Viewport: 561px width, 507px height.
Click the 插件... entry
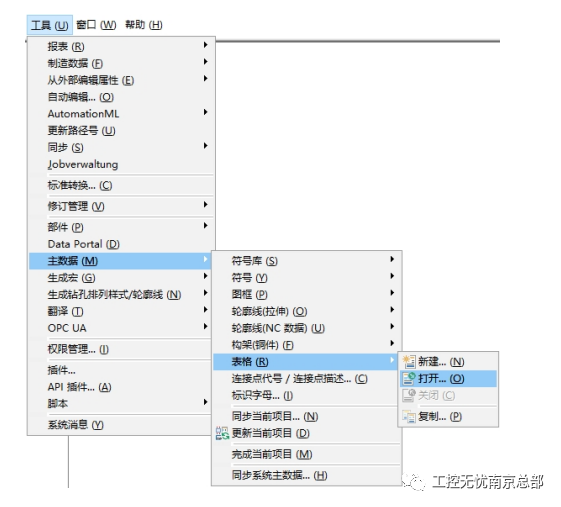click(121, 370)
